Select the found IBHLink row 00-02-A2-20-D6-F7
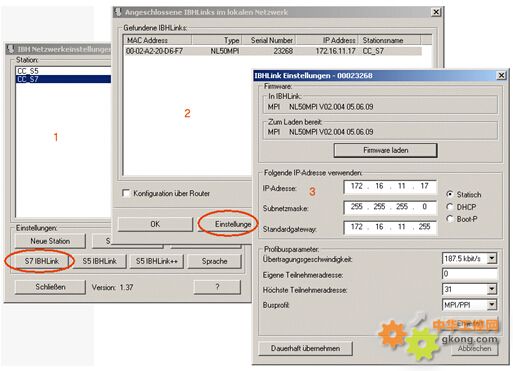Viewport: 513px width, 371px height. [273, 51]
